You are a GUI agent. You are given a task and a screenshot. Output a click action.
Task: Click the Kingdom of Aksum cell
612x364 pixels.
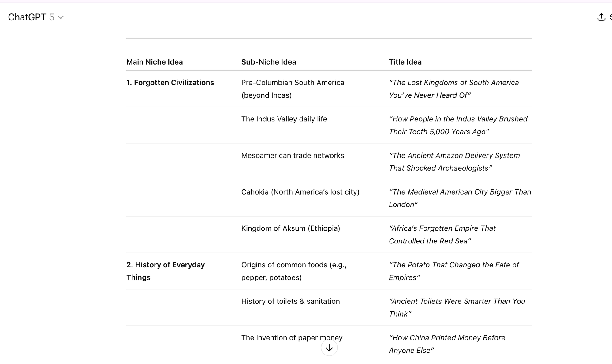pyautogui.click(x=291, y=228)
